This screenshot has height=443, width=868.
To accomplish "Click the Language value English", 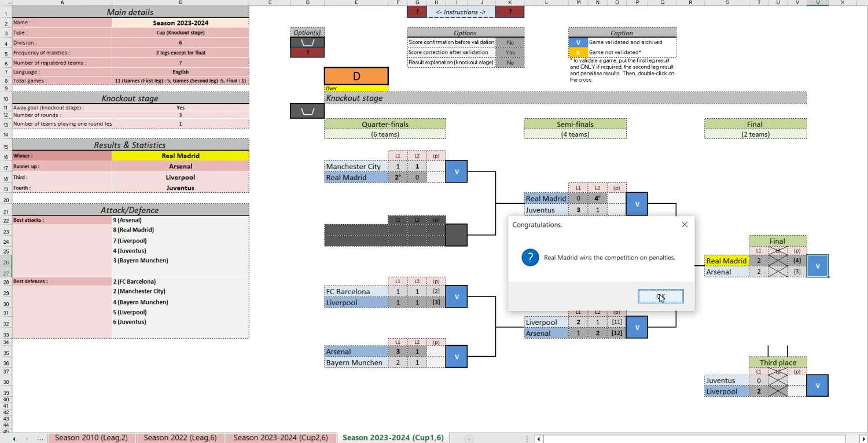I will [x=181, y=72].
